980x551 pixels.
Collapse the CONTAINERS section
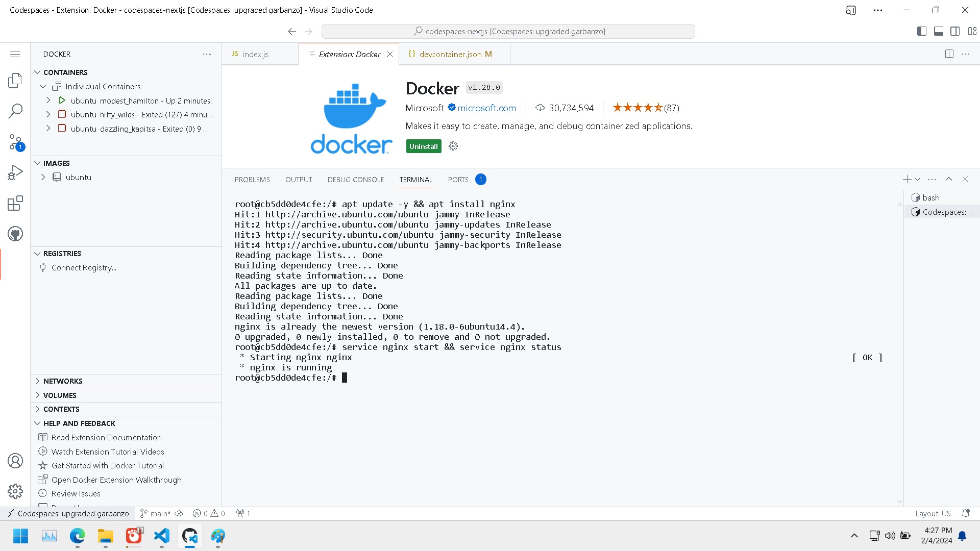37,72
